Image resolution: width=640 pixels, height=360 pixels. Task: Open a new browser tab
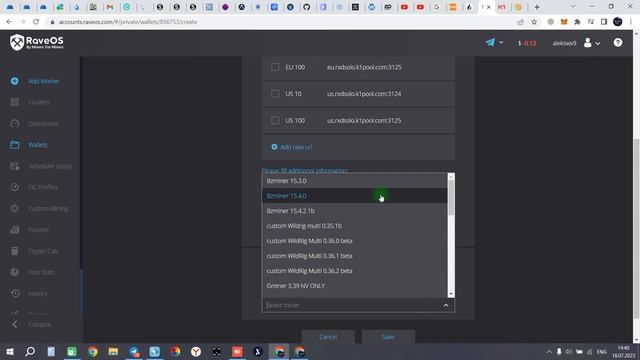pyautogui.click(x=537, y=7)
